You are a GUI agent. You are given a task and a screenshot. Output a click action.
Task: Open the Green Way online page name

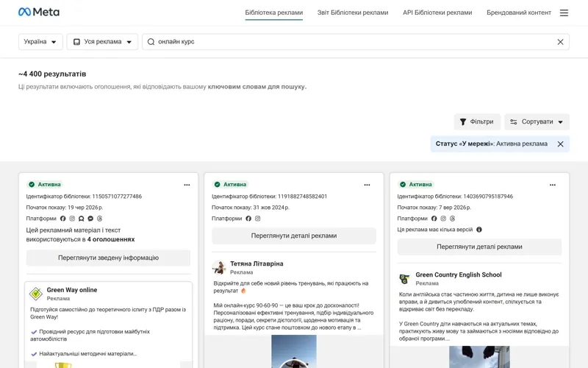[x=72, y=290]
